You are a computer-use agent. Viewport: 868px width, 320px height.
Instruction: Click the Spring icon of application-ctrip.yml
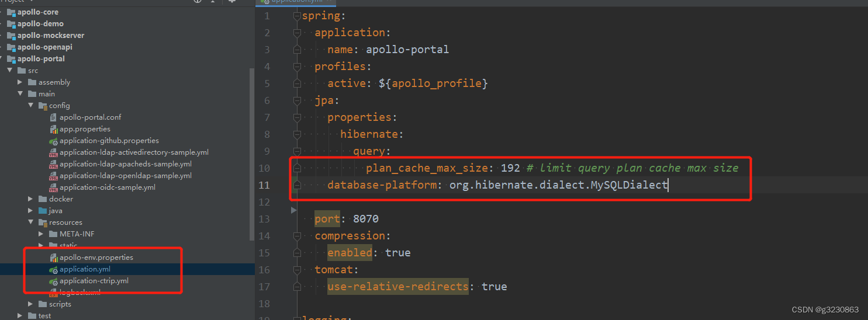(53, 281)
